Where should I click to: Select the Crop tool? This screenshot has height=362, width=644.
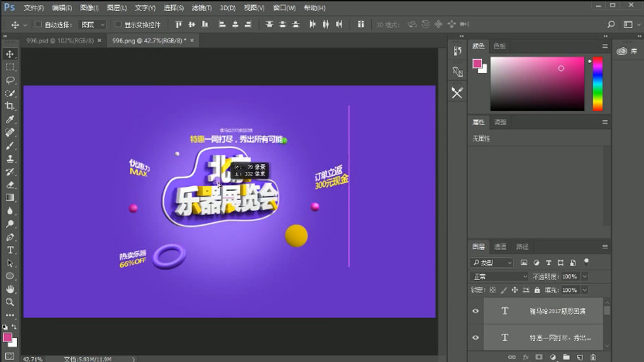(x=10, y=106)
